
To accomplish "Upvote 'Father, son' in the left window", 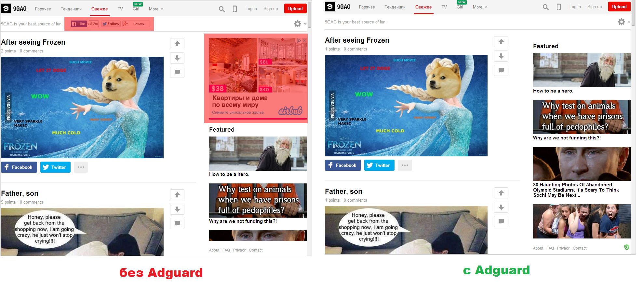I will tap(177, 195).
